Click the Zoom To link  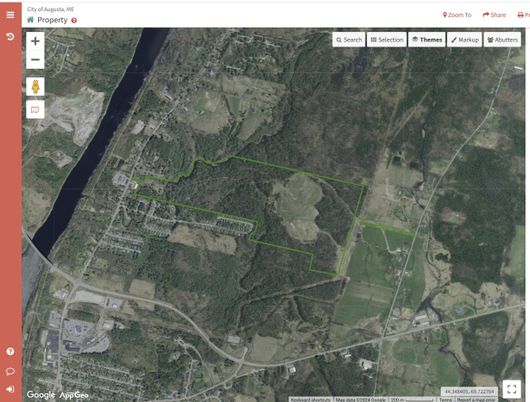click(457, 15)
